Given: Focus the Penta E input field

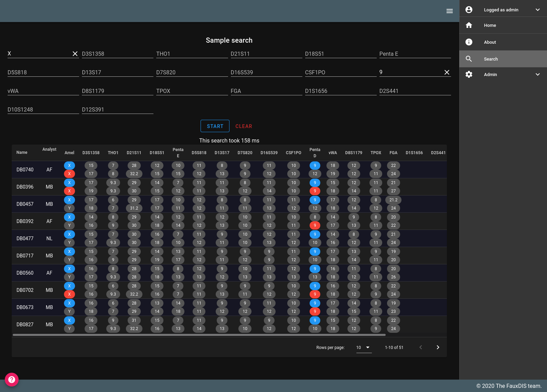Looking at the screenshot, I should tap(415, 54).
